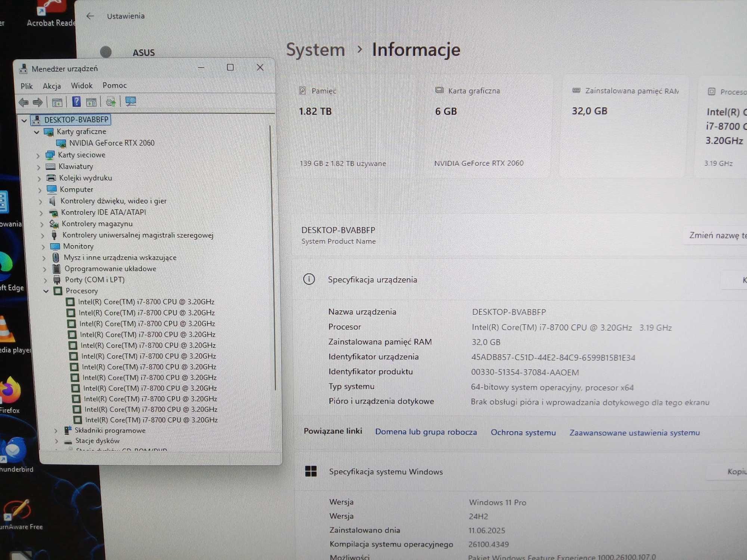Click the Kontrolery IDE ATA/ATAPI icon

53,213
